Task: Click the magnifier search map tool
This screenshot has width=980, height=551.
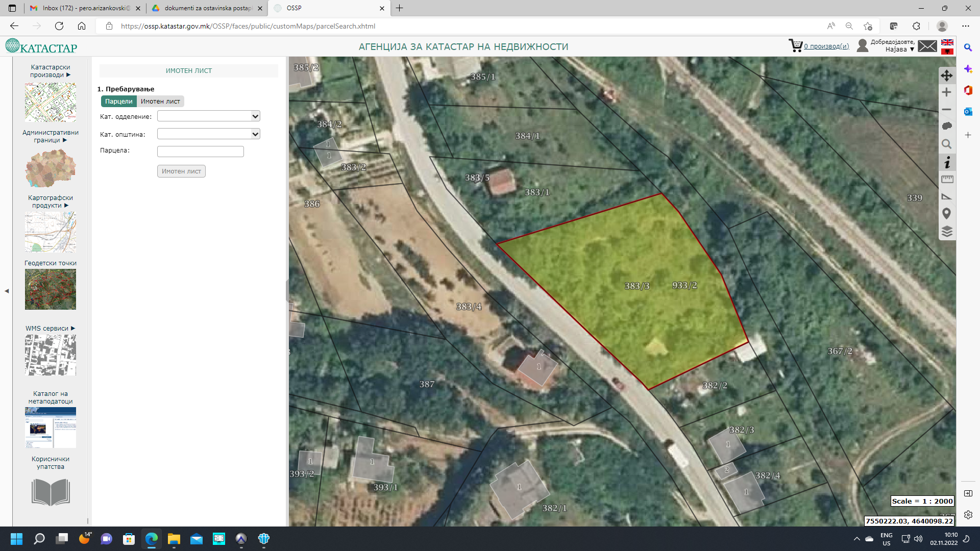Action: [947, 144]
